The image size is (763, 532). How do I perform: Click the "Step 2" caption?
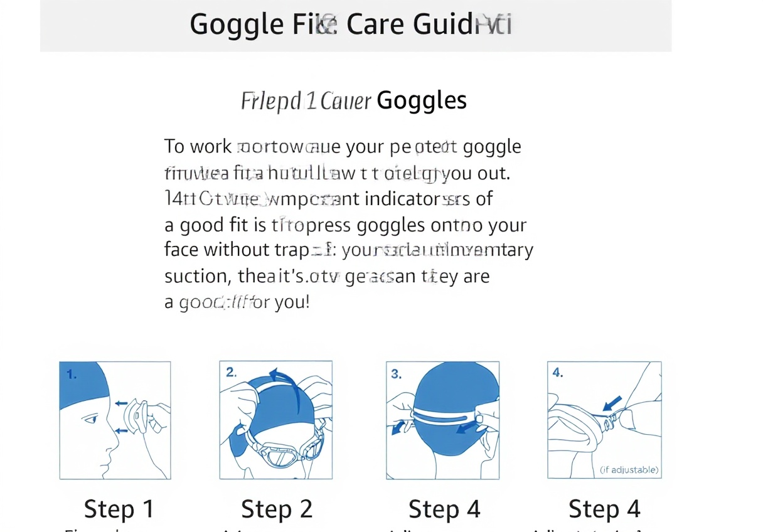(x=277, y=509)
